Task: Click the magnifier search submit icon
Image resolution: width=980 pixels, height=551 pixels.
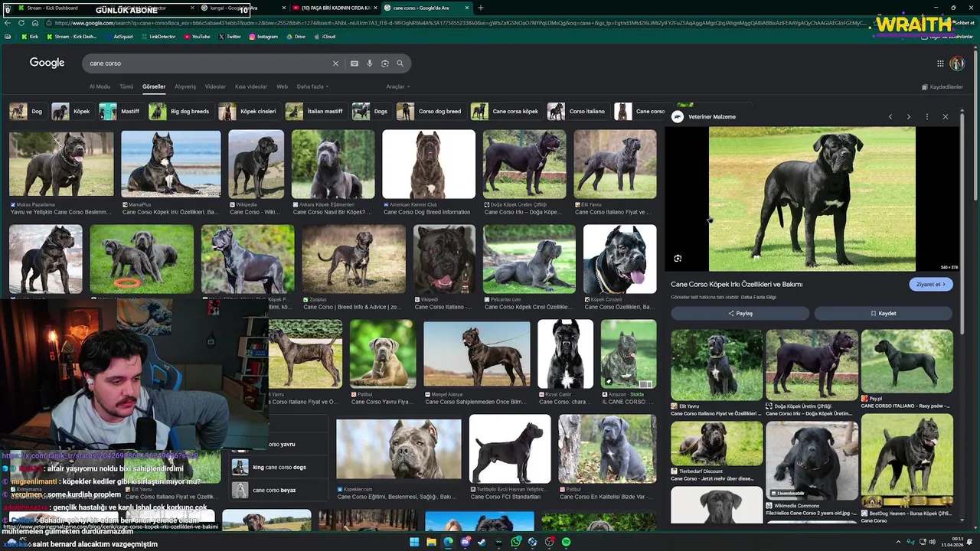Action: (x=400, y=64)
